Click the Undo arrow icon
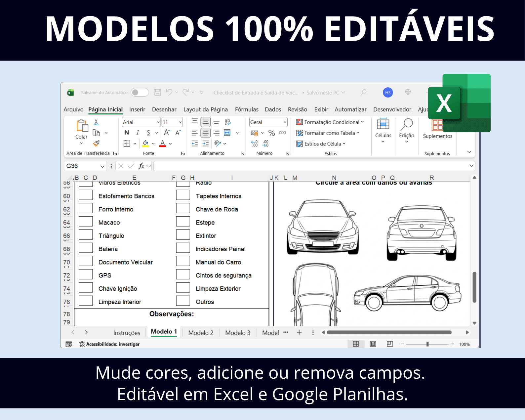 pos(169,93)
